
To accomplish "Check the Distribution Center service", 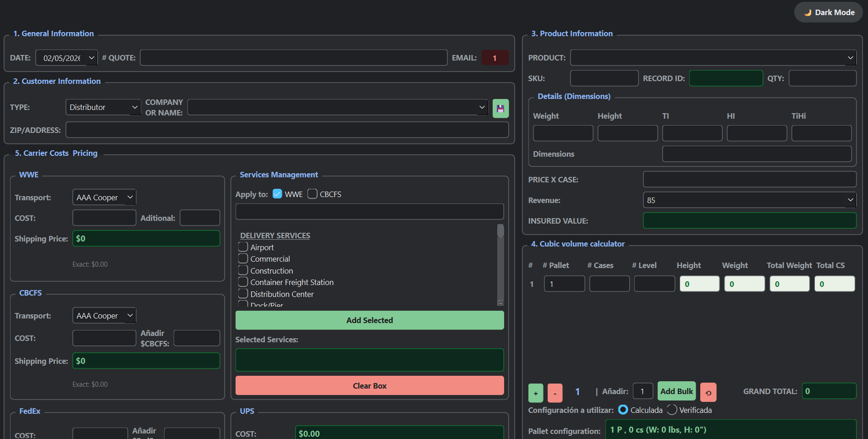I will [x=243, y=294].
